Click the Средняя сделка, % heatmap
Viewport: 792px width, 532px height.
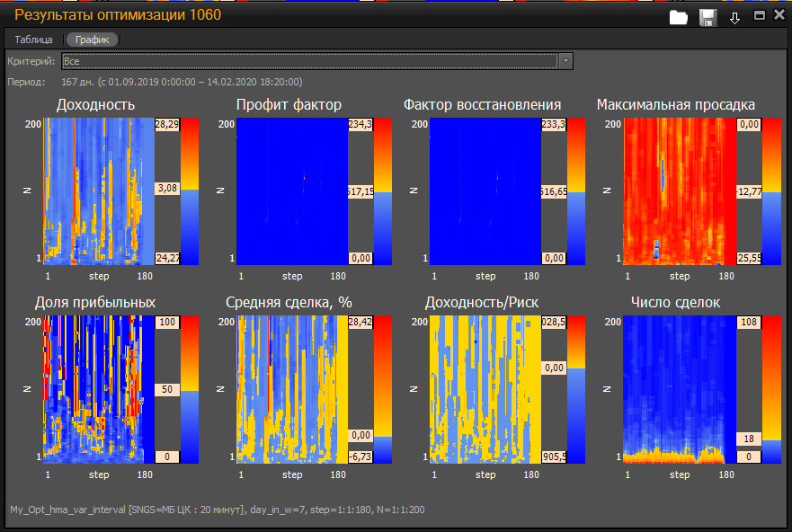[292, 388]
